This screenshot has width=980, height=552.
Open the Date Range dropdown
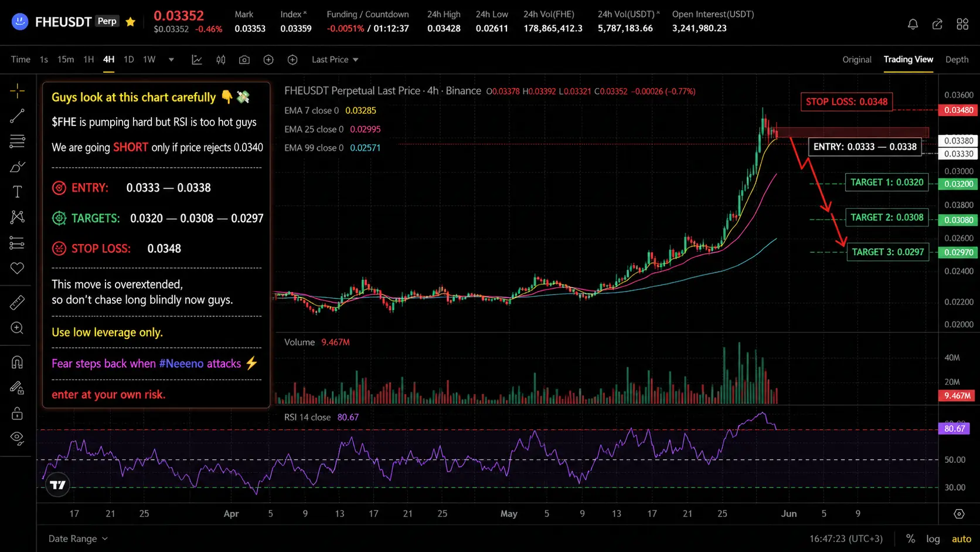(78, 539)
